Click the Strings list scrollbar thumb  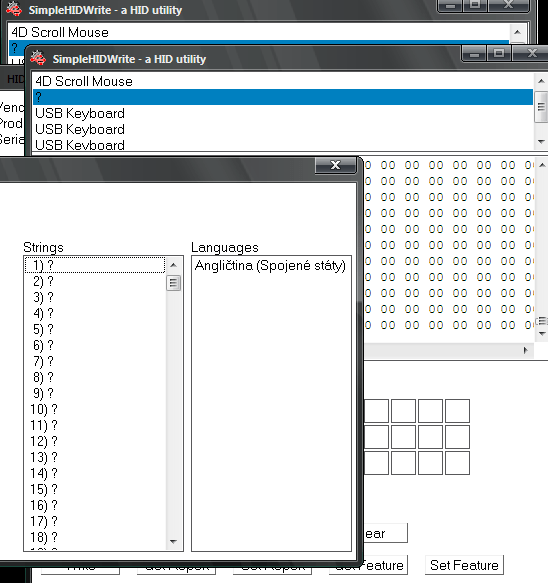[173, 283]
